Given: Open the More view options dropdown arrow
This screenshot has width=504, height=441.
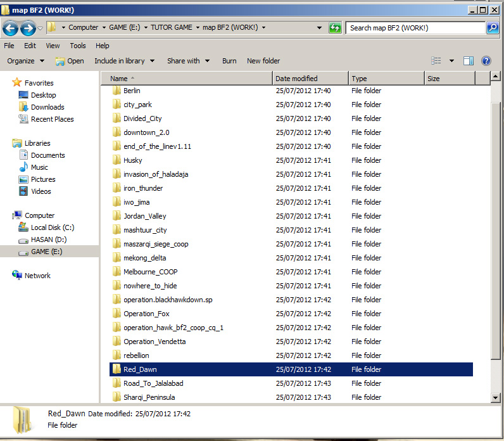Looking at the screenshot, I should coord(451,61).
